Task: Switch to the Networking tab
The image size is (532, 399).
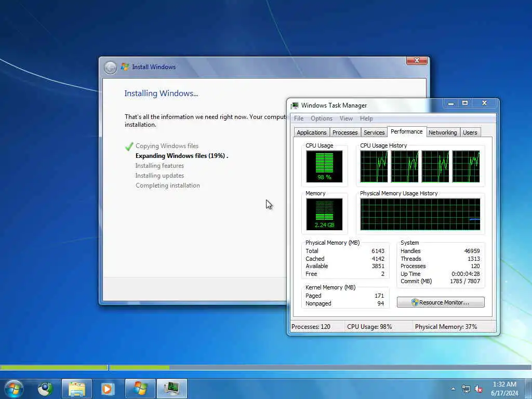Action: (x=443, y=132)
